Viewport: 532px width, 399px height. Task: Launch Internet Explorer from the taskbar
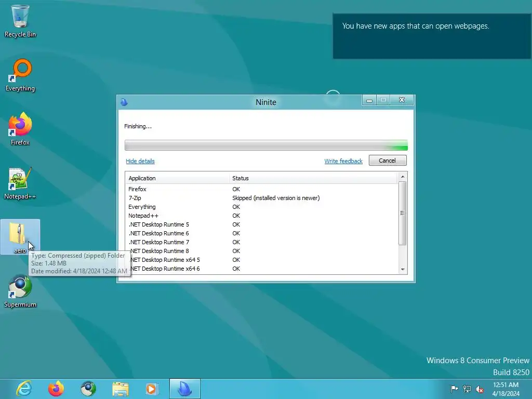click(x=24, y=389)
